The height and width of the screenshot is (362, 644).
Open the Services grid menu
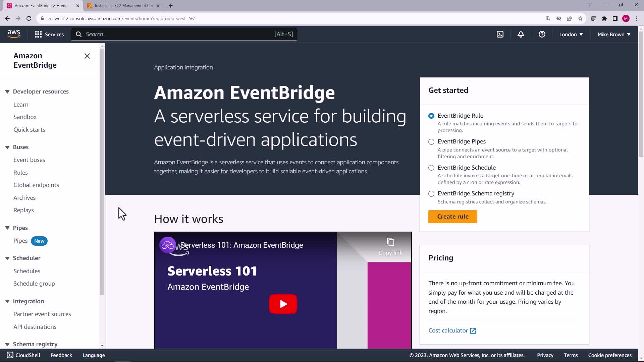(49, 34)
